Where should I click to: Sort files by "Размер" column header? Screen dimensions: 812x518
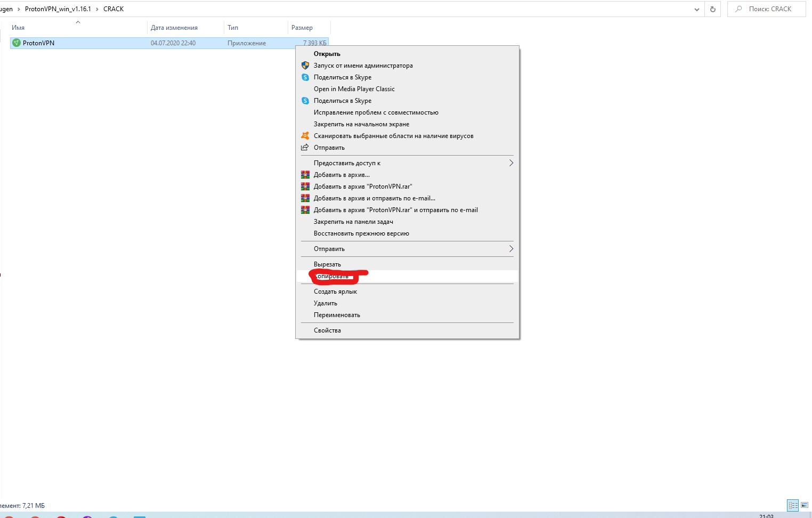pos(302,28)
